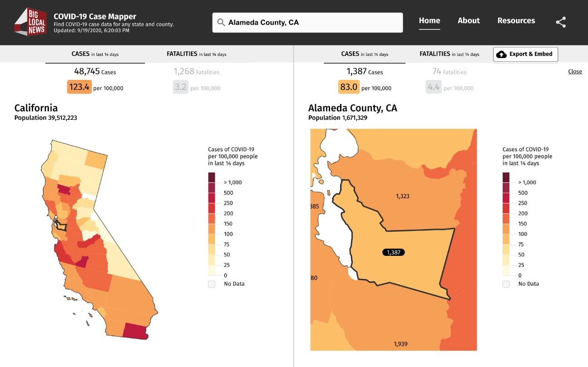
Task: Click the Big Local News logo
Action: tap(31, 22)
